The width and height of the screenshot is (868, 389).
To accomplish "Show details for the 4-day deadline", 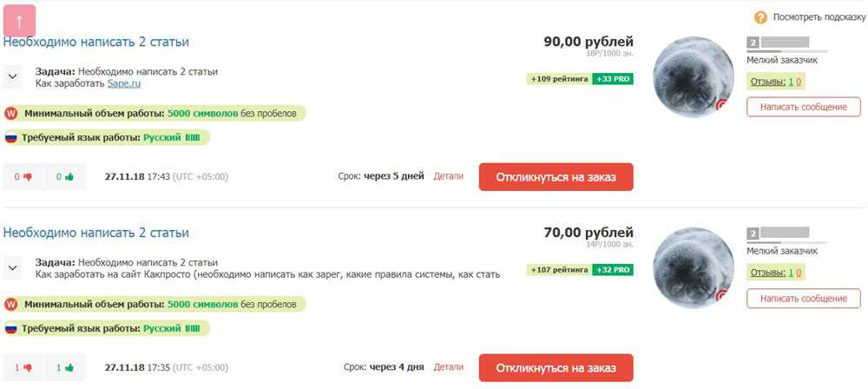I will click(x=448, y=367).
